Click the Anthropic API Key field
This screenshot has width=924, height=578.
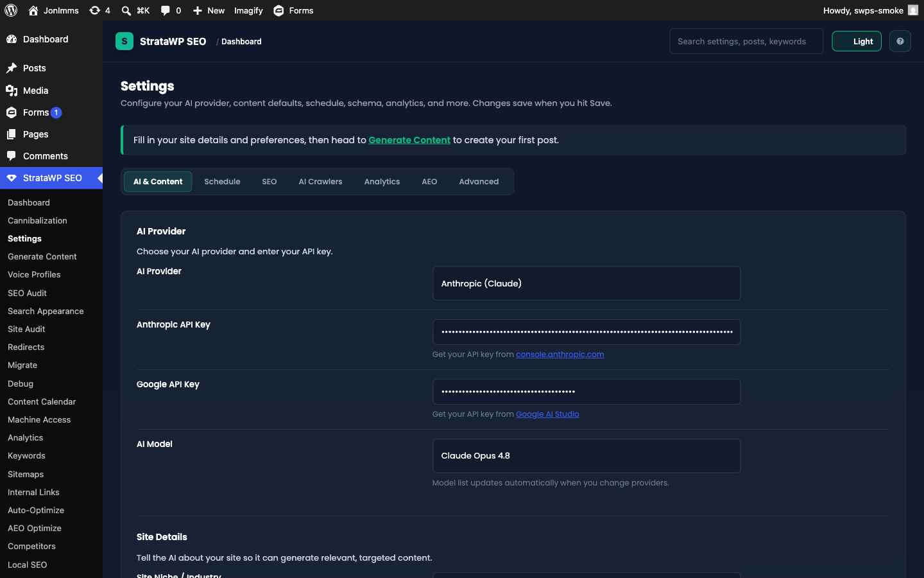(586, 332)
